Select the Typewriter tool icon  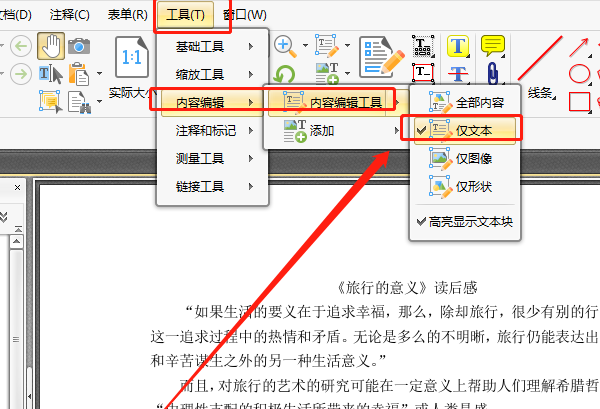423,46
